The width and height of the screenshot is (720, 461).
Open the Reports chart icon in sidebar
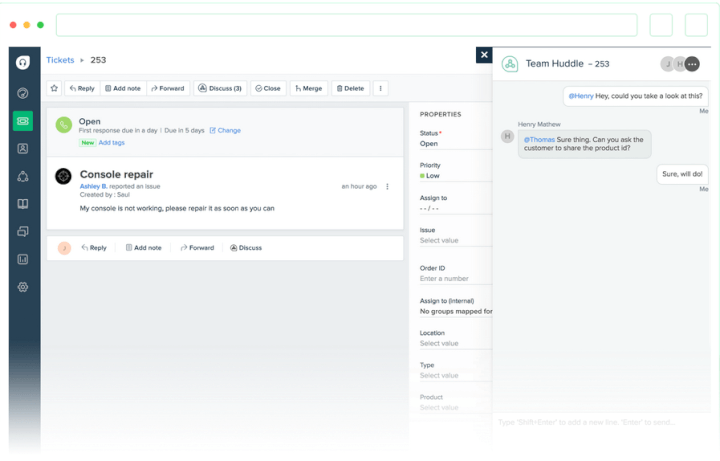click(22, 259)
